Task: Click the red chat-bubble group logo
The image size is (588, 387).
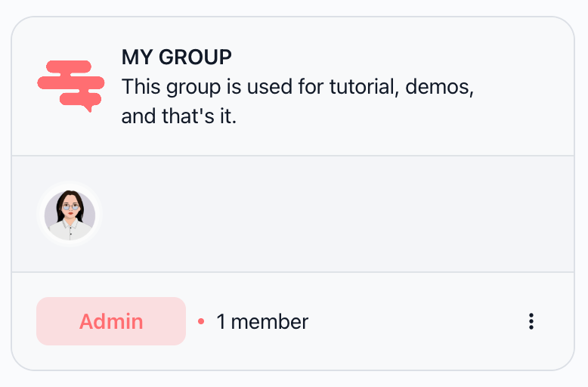Action: pyautogui.click(x=71, y=86)
